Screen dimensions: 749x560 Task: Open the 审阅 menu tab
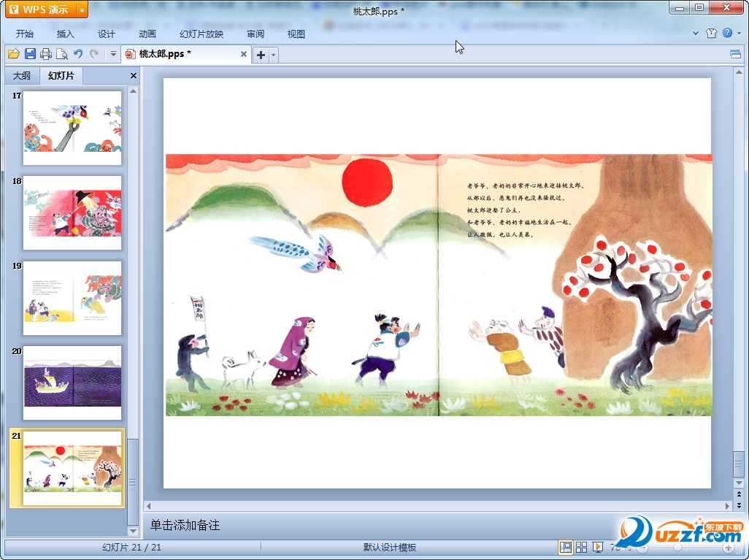256,34
